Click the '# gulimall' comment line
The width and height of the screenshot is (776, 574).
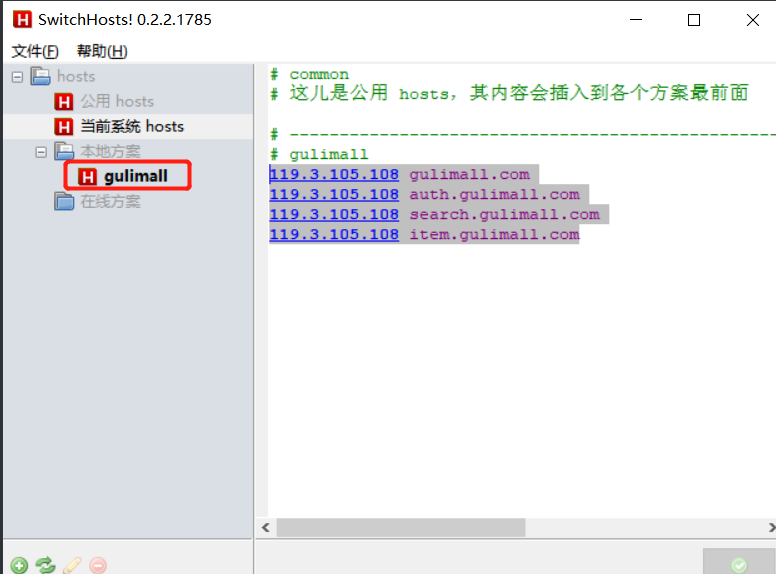point(320,154)
